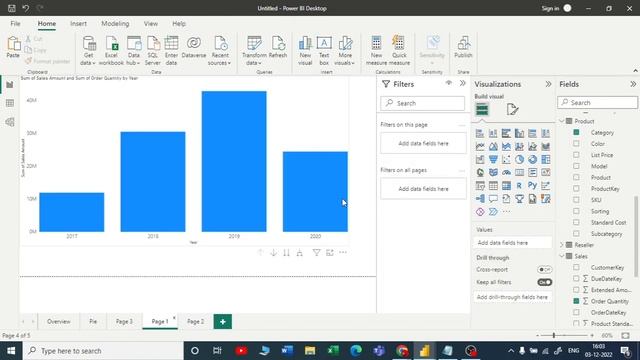Open the Overview page tab
The image size is (640, 360).
pos(59,322)
